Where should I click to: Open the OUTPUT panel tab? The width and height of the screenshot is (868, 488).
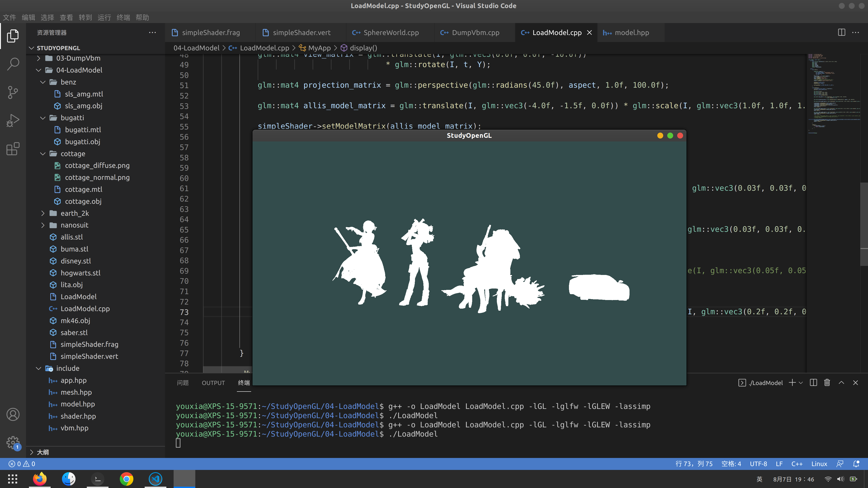pos(213,383)
